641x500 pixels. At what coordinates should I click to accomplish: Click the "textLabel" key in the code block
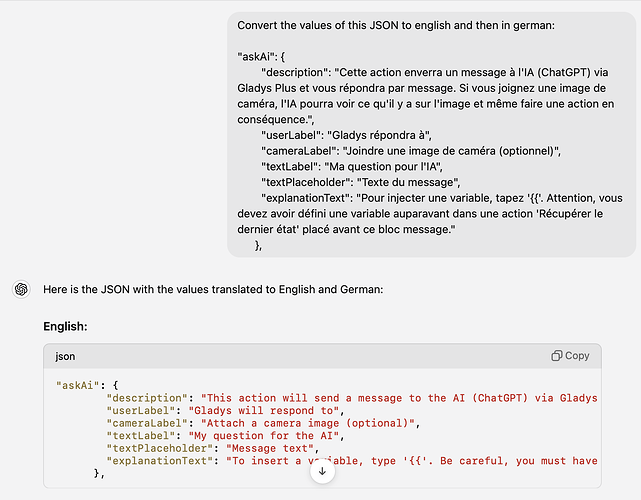click(x=141, y=436)
